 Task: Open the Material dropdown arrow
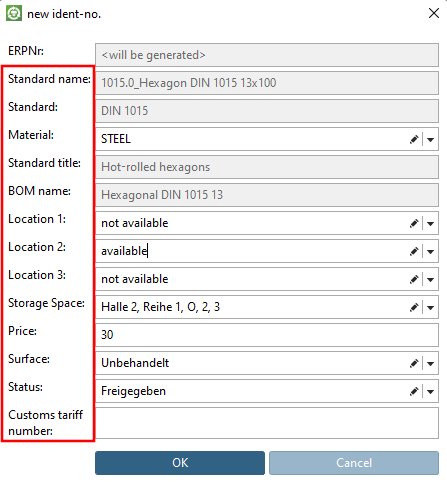click(x=430, y=140)
